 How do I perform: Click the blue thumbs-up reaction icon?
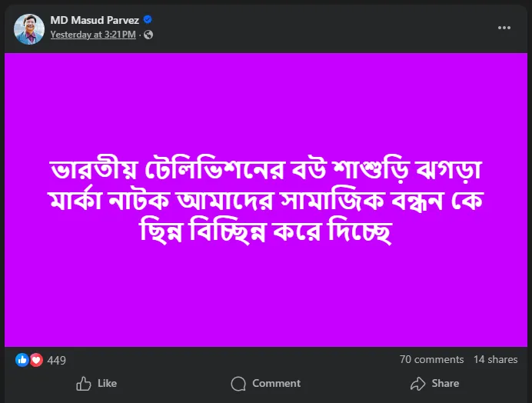pyautogui.click(x=22, y=359)
